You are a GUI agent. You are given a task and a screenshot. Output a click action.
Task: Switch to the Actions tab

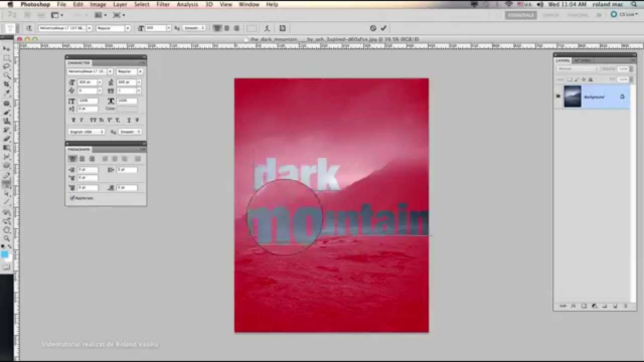coord(582,60)
